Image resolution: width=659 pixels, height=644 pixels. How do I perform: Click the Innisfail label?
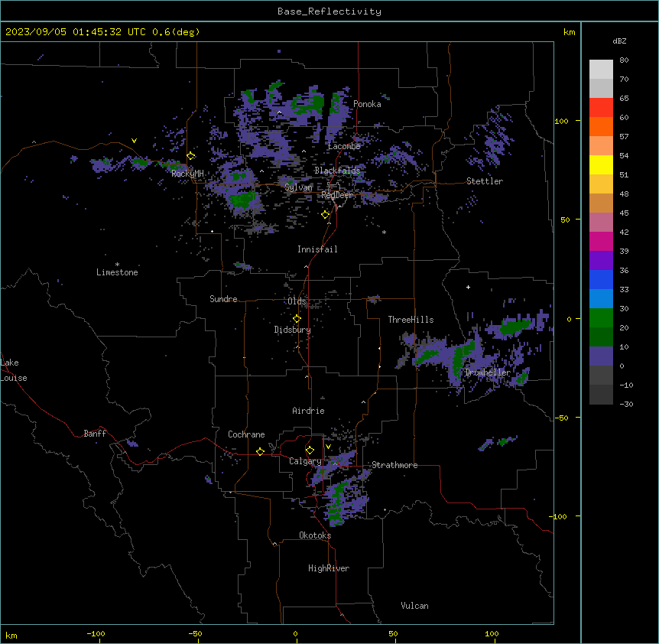coord(317,249)
